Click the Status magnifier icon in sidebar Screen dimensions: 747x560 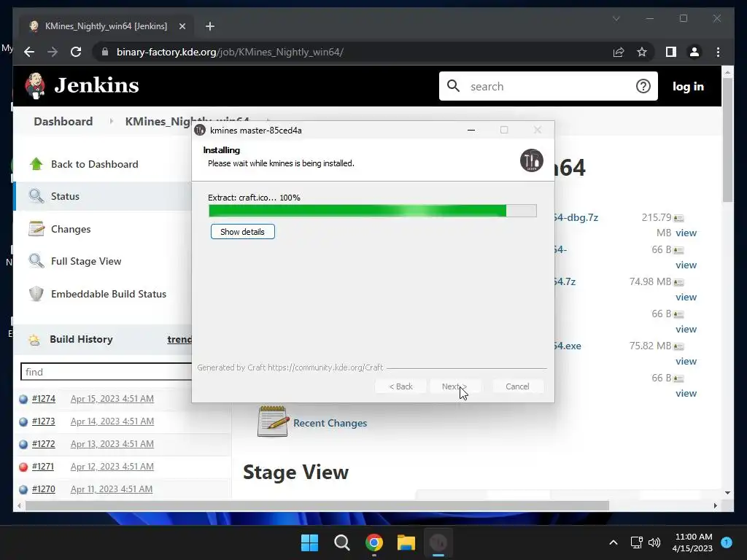36,196
